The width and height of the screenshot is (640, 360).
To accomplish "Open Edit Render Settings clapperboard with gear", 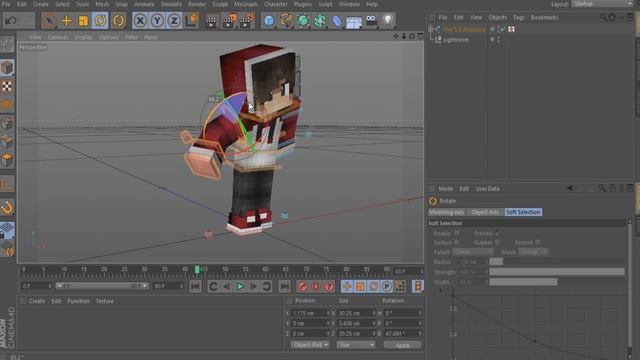I will [x=246, y=20].
